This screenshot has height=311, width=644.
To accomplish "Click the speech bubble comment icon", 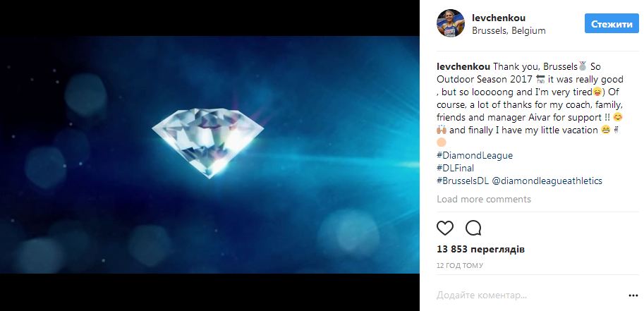I will coord(473,228).
